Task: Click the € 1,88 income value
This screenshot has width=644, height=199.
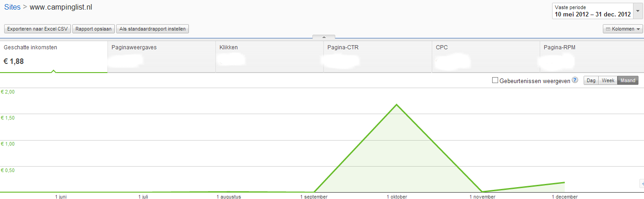Action: tap(14, 62)
